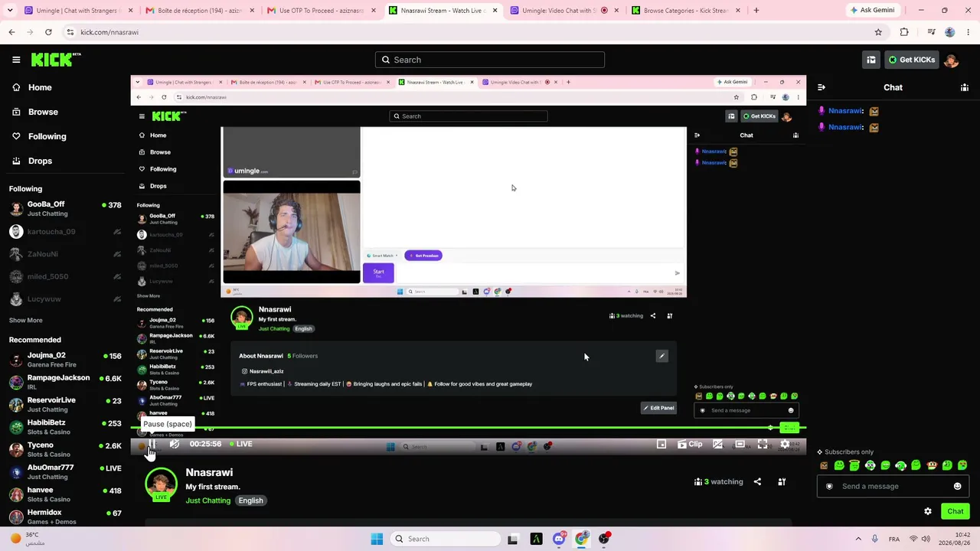
Task: Focus the Send a message field
Action: point(893,486)
